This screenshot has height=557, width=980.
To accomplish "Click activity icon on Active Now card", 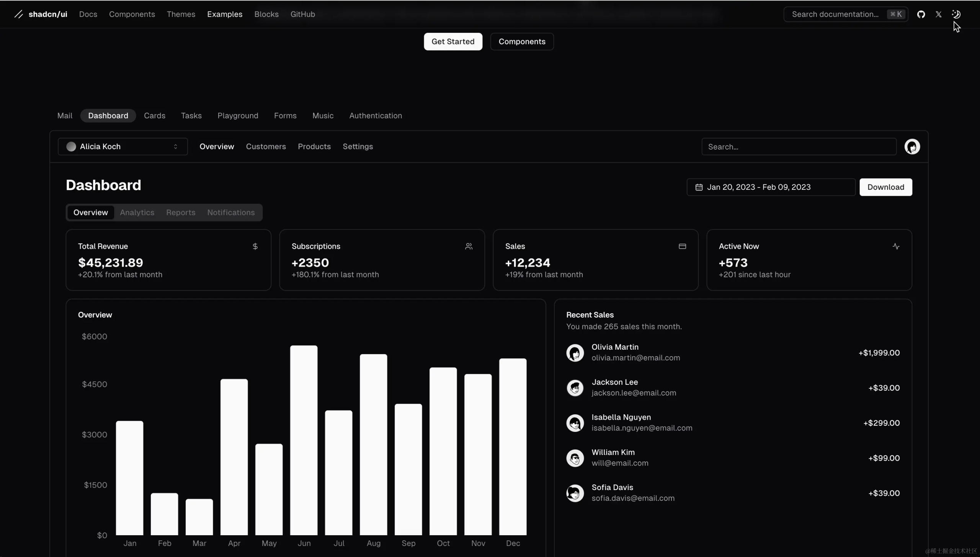I will click(896, 246).
